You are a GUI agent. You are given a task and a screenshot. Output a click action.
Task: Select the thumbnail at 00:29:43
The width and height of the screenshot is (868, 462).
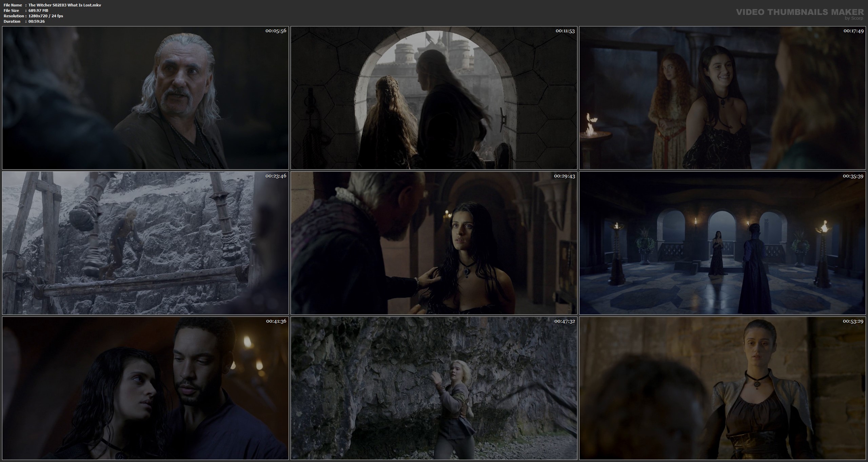pyautogui.click(x=434, y=243)
